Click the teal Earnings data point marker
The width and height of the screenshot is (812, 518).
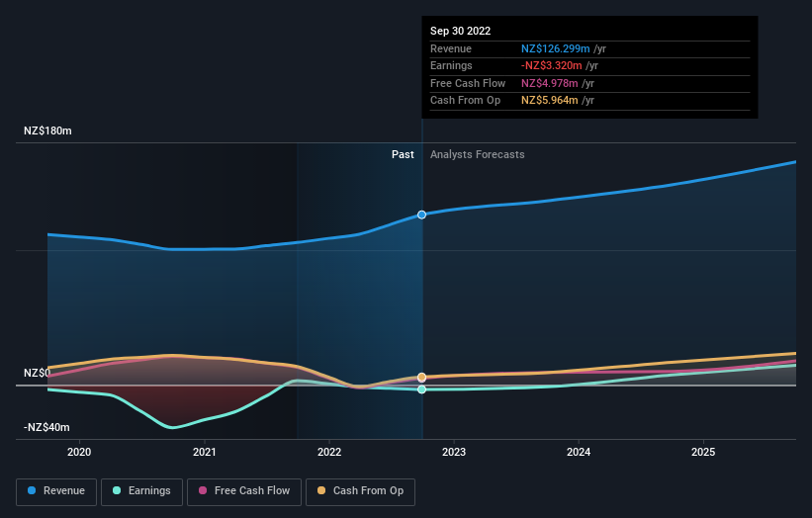(422, 389)
